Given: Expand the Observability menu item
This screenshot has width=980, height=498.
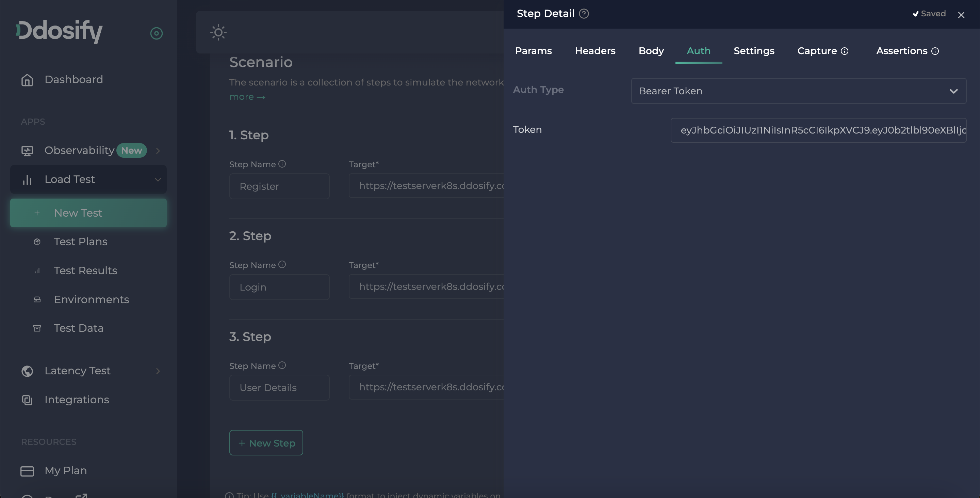Looking at the screenshot, I should (158, 151).
